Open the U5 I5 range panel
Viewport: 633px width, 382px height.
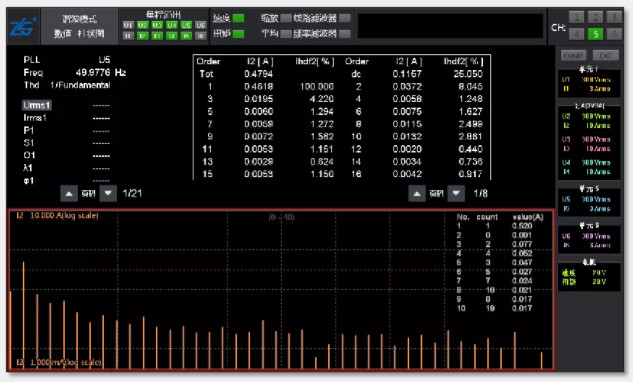pos(589,204)
